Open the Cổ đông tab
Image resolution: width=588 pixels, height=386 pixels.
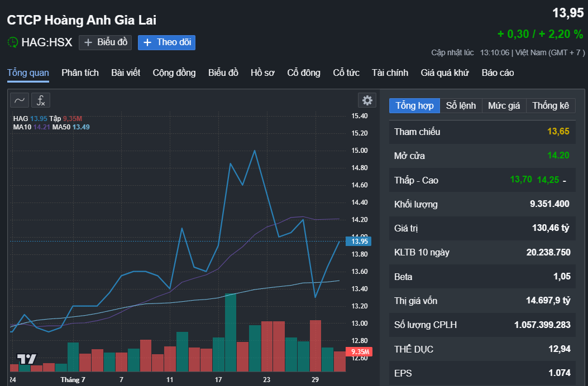tap(304, 73)
